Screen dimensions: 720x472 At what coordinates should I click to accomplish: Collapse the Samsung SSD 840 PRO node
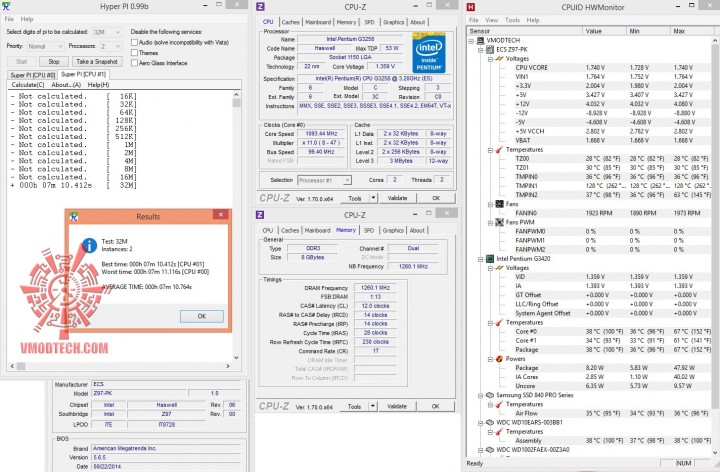coord(481,395)
